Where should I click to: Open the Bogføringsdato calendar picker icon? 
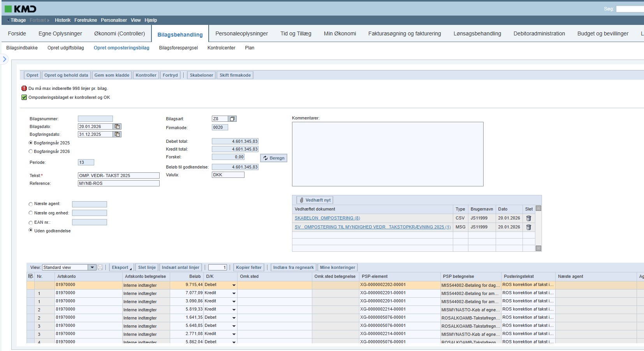click(117, 134)
